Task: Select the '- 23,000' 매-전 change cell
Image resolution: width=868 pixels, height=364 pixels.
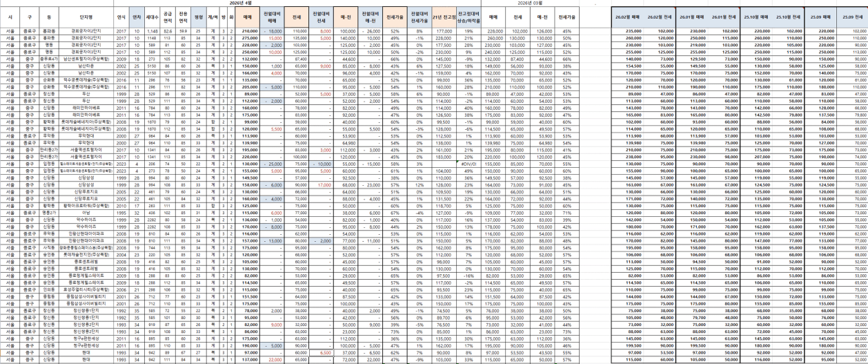Action: 369,185
